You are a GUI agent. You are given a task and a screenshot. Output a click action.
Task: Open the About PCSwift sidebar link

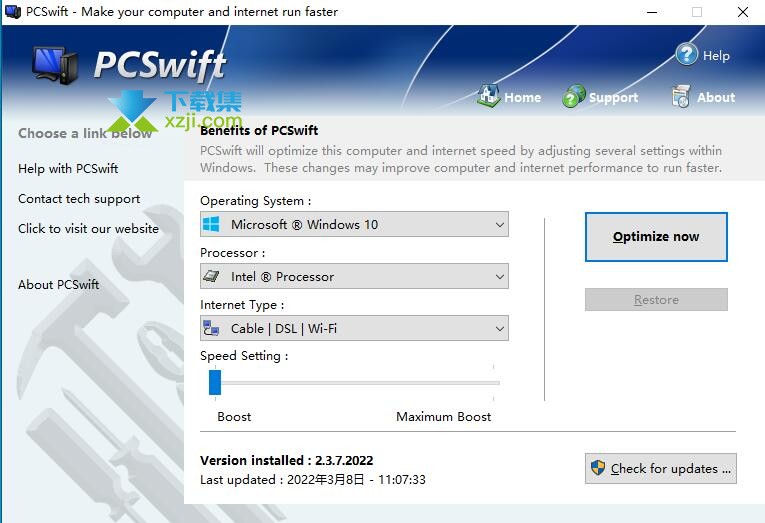pyautogui.click(x=59, y=284)
